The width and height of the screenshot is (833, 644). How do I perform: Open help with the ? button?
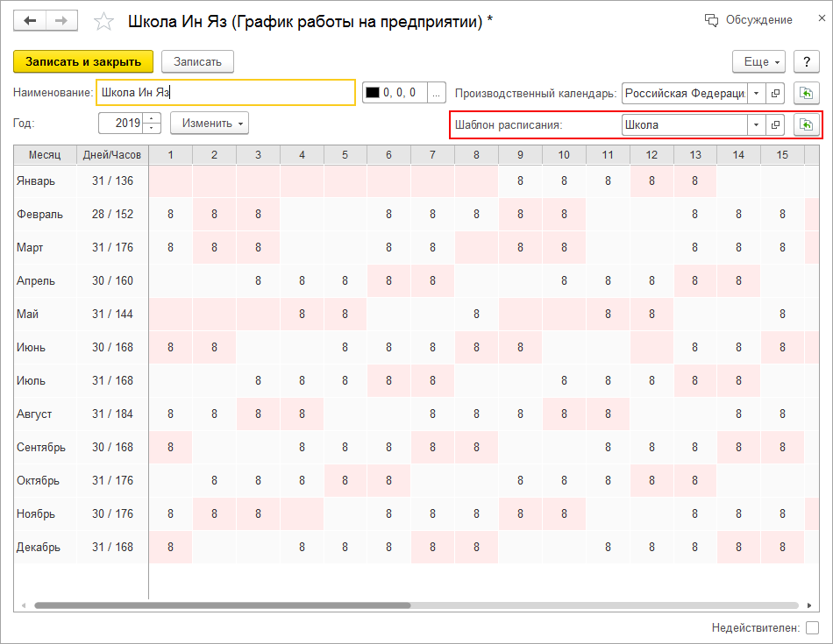pos(807,61)
